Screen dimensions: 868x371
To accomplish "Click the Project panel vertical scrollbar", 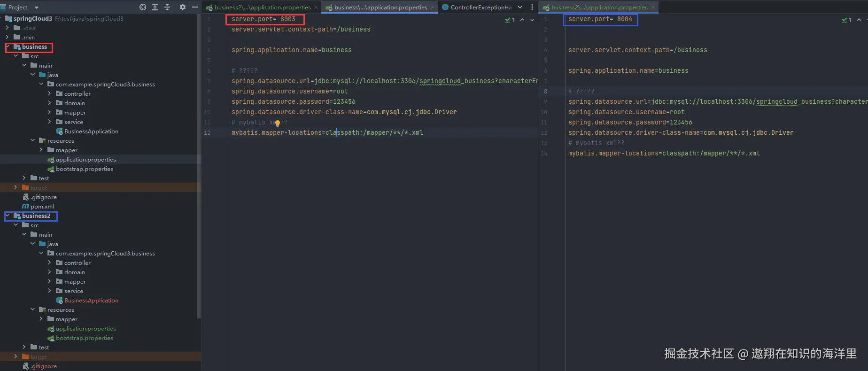I will click(x=199, y=166).
